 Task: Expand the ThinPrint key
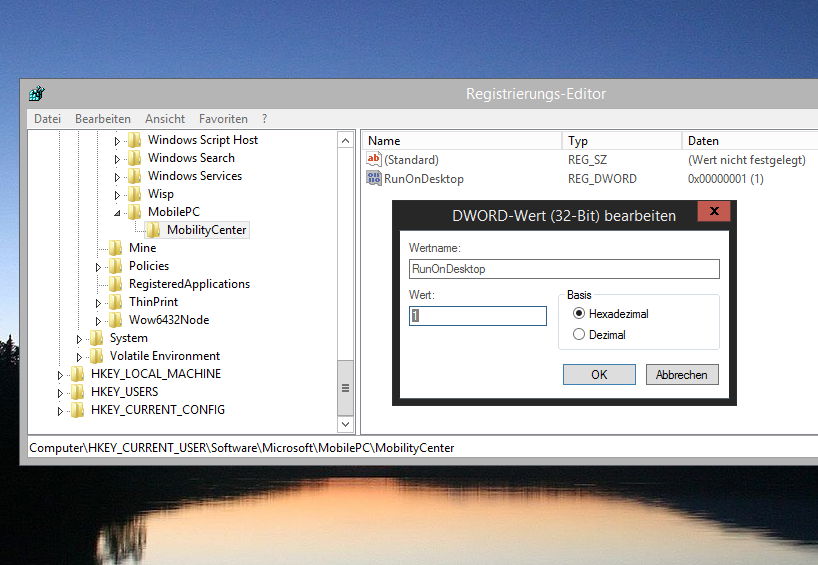98,303
